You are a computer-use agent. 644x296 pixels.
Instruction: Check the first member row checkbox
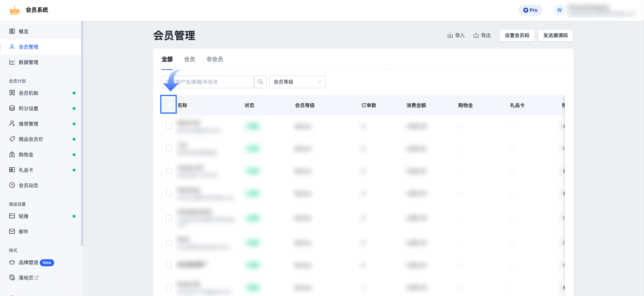pyautogui.click(x=169, y=126)
